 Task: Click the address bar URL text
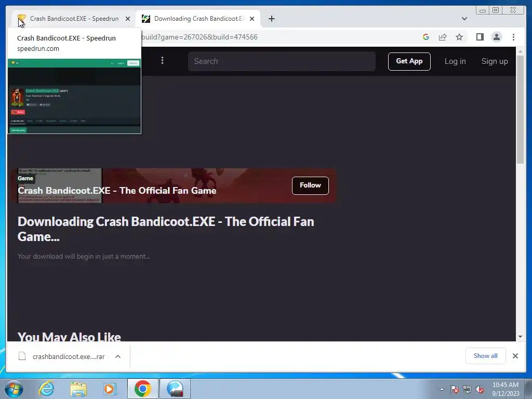coord(199,37)
